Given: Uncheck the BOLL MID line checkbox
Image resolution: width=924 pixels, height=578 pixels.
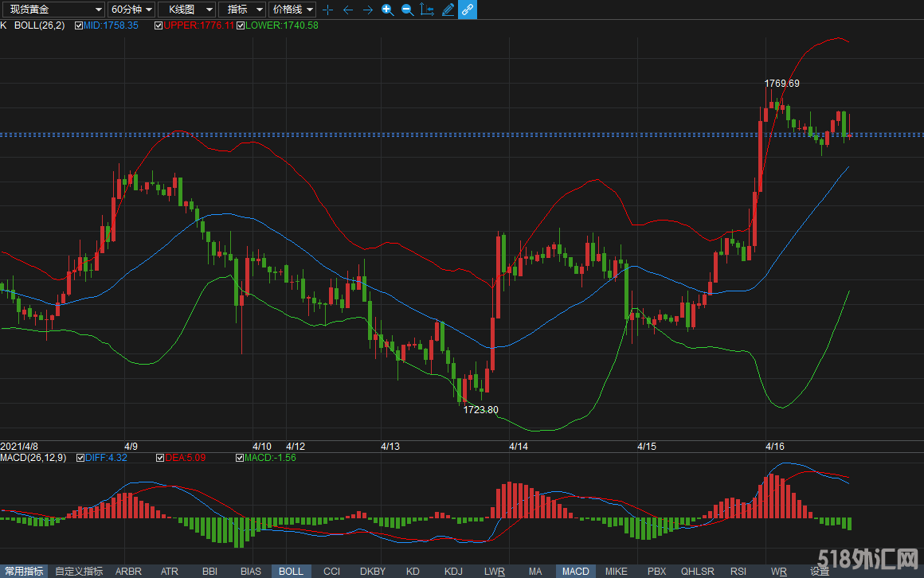Looking at the screenshot, I should tap(79, 25).
